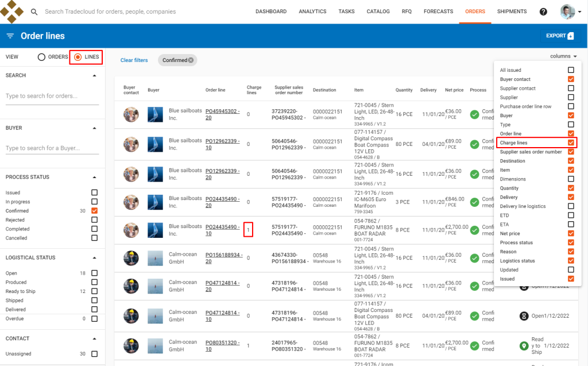Go to the TASKS tab
The width and height of the screenshot is (588, 366).
346,11
